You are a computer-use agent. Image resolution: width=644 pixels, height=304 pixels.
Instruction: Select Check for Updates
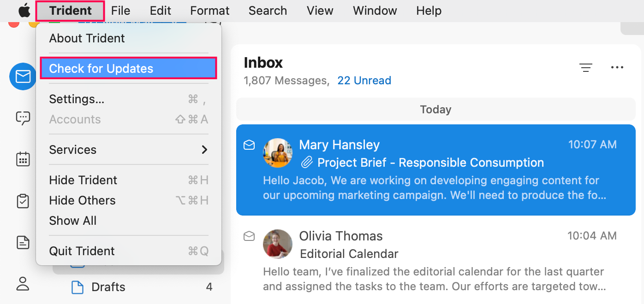click(129, 69)
